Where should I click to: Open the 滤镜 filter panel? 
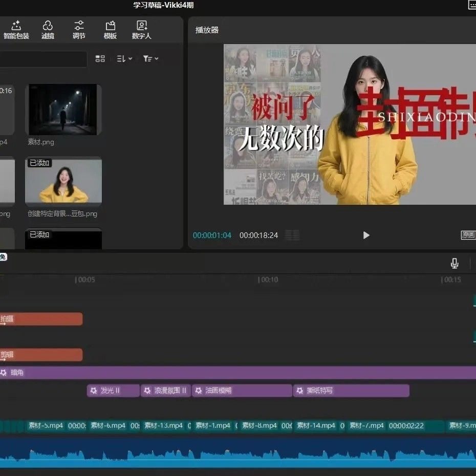tap(48, 29)
